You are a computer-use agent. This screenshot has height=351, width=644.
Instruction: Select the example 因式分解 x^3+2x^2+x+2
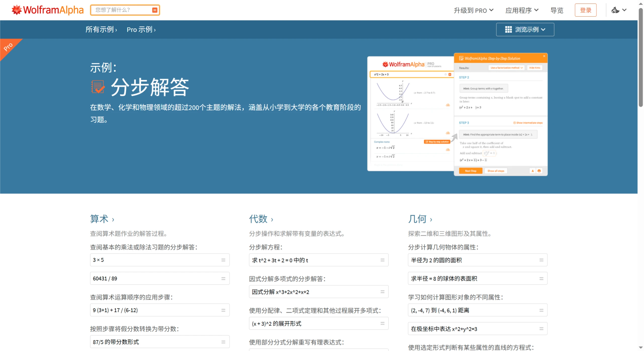[x=319, y=292]
